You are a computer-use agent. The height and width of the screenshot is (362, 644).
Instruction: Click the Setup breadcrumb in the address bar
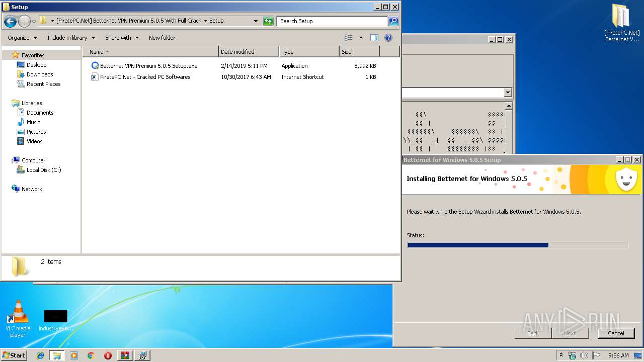[x=216, y=21]
